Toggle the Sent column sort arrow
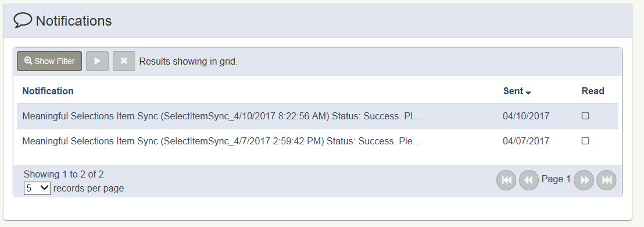 528,93
